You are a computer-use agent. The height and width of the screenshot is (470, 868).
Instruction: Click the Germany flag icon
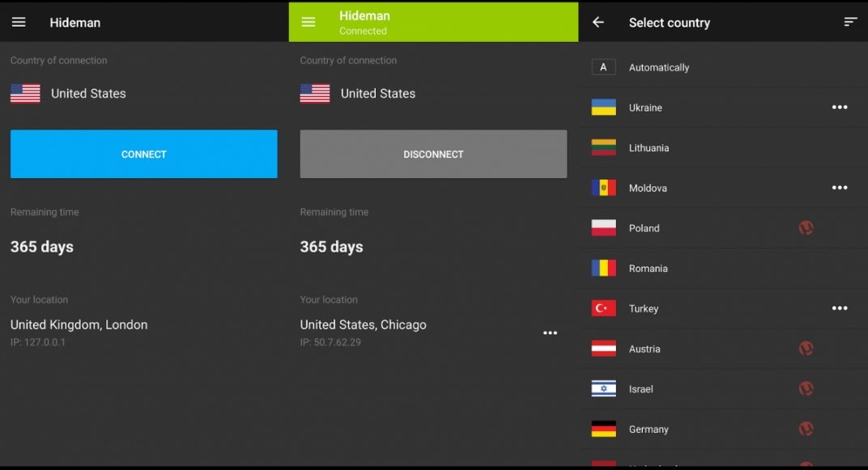point(603,429)
